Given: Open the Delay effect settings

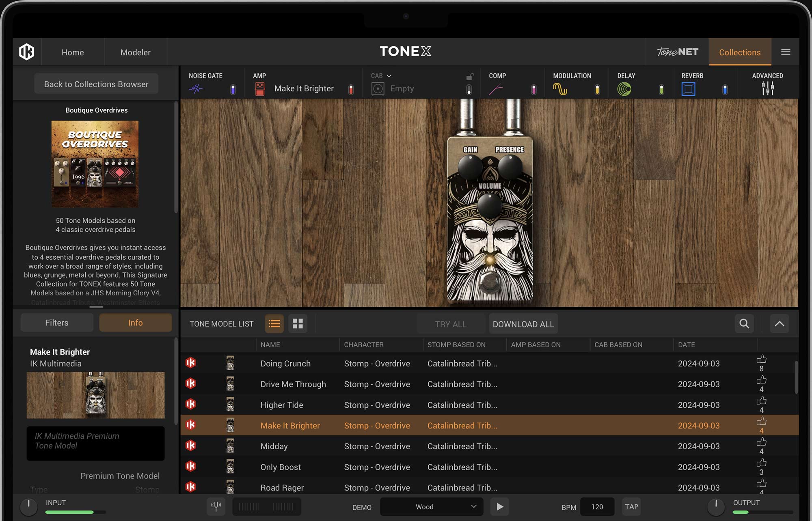Looking at the screenshot, I should pos(624,88).
